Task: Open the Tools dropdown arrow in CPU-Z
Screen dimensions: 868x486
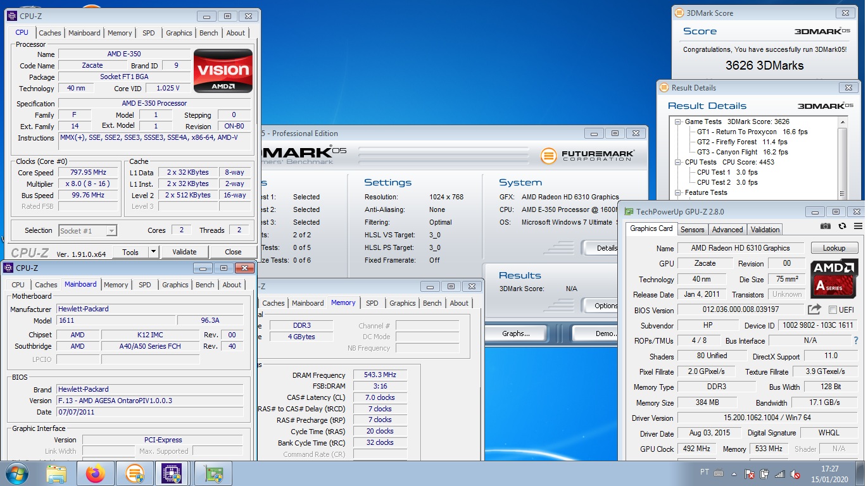Action: [x=153, y=252]
